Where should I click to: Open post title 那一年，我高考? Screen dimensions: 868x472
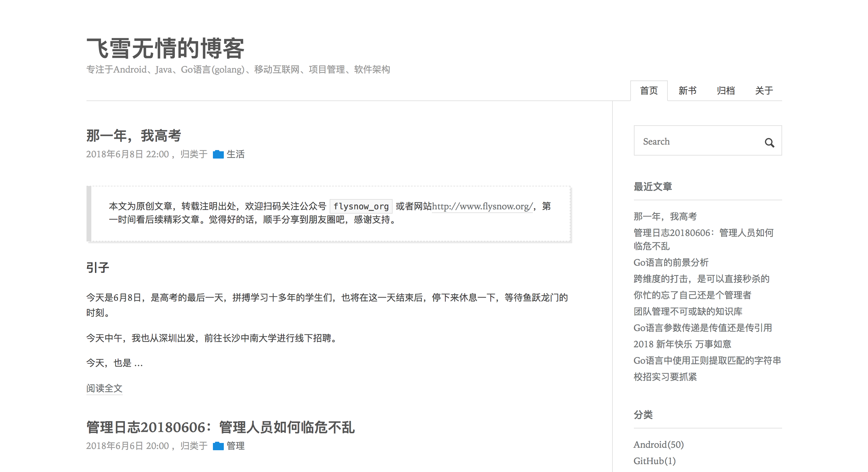click(x=133, y=136)
